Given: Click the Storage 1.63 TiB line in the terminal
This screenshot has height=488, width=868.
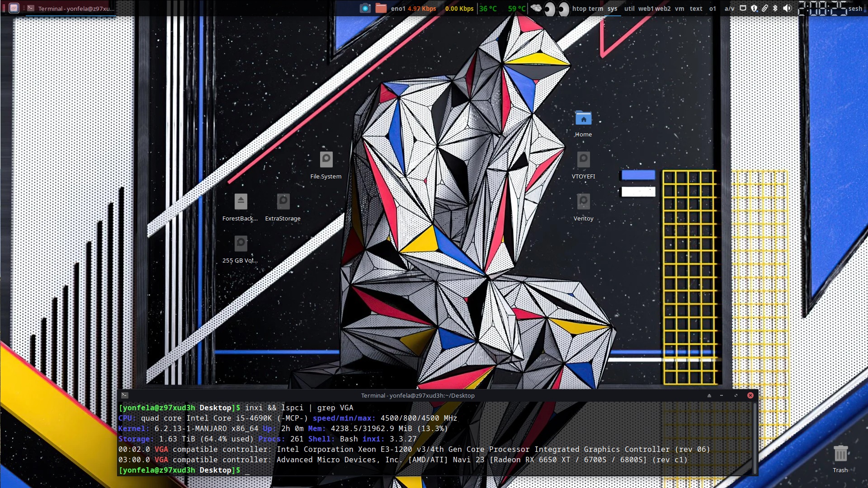Looking at the screenshot, I should (x=268, y=439).
